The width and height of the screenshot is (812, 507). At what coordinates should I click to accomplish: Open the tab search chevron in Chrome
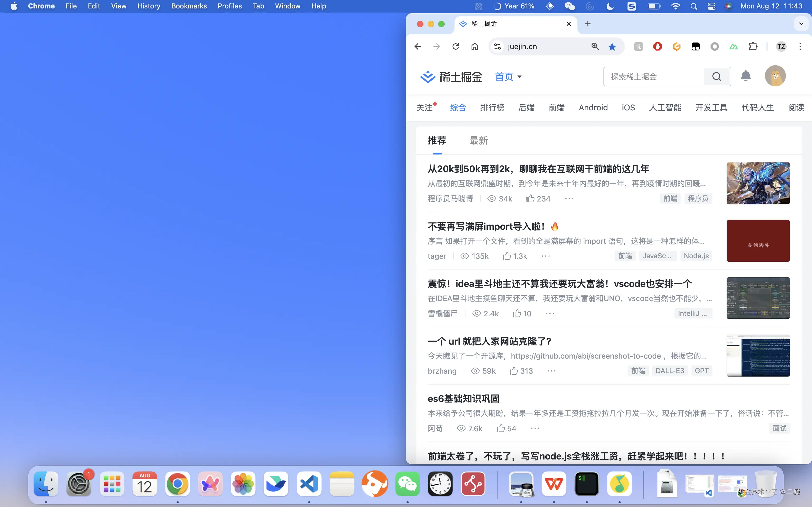[801, 24]
